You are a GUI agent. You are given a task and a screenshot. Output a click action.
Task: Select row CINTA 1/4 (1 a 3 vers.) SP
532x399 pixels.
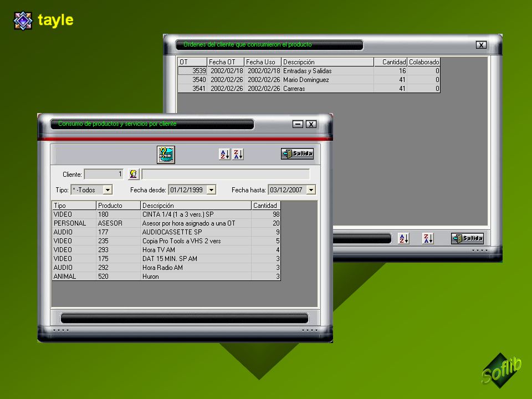(166, 214)
